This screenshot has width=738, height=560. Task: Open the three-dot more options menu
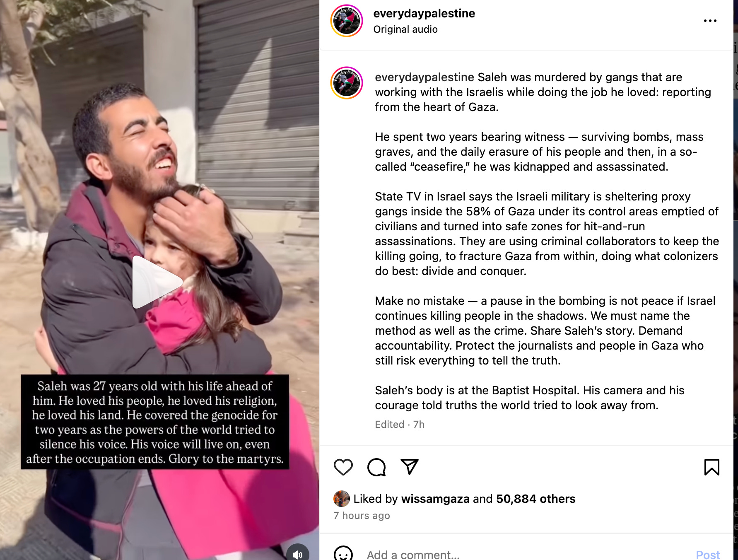710,21
